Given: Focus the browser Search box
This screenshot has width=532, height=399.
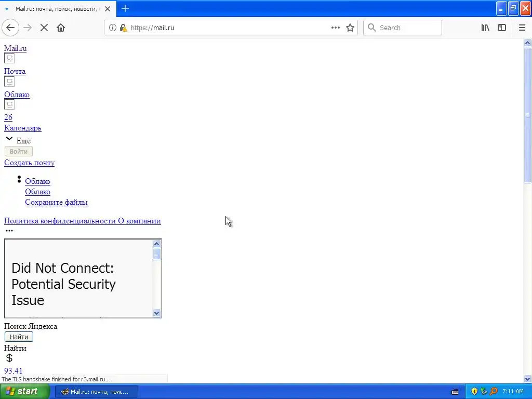Looking at the screenshot, I should (403, 28).
